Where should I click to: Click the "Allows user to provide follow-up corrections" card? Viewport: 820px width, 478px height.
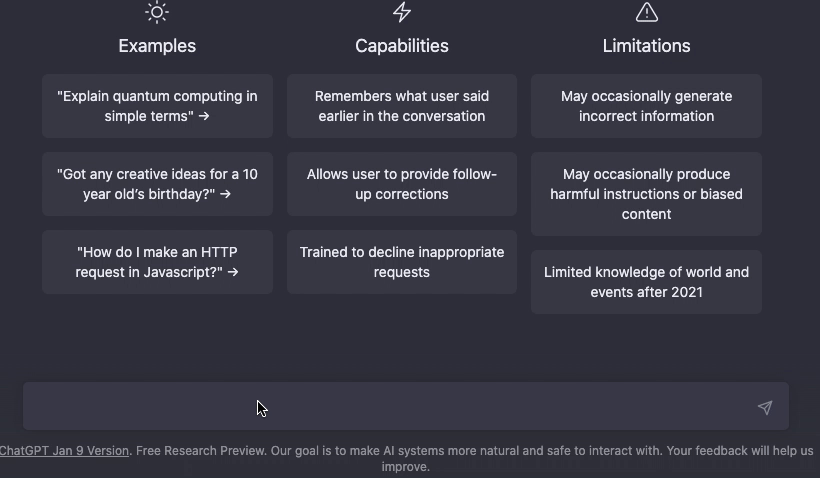click(x=402, y=184)
